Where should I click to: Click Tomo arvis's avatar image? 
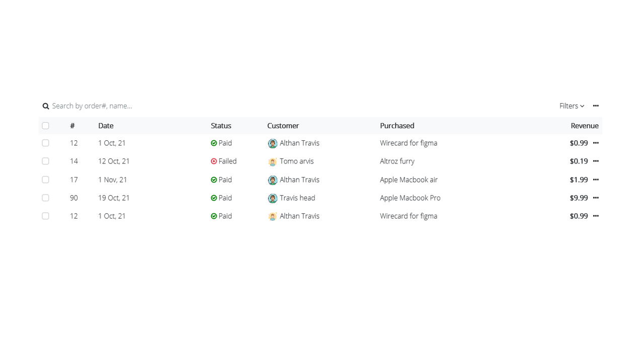272,161
